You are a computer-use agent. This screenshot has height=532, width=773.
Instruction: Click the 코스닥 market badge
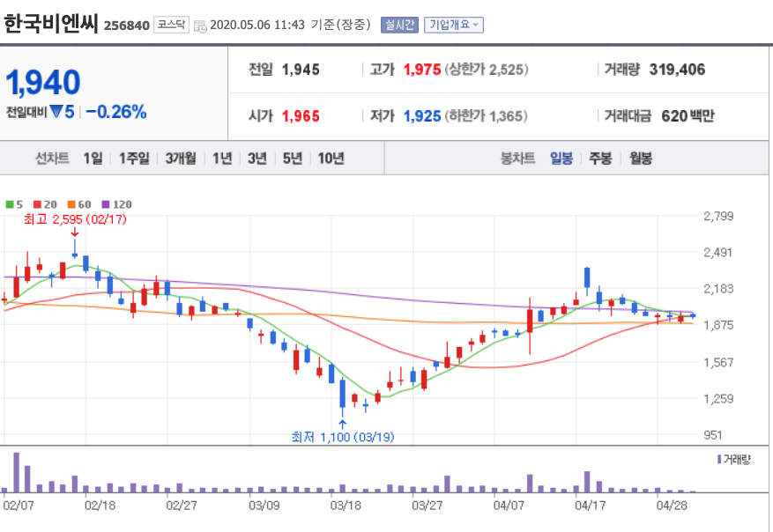tap(171, 24)
